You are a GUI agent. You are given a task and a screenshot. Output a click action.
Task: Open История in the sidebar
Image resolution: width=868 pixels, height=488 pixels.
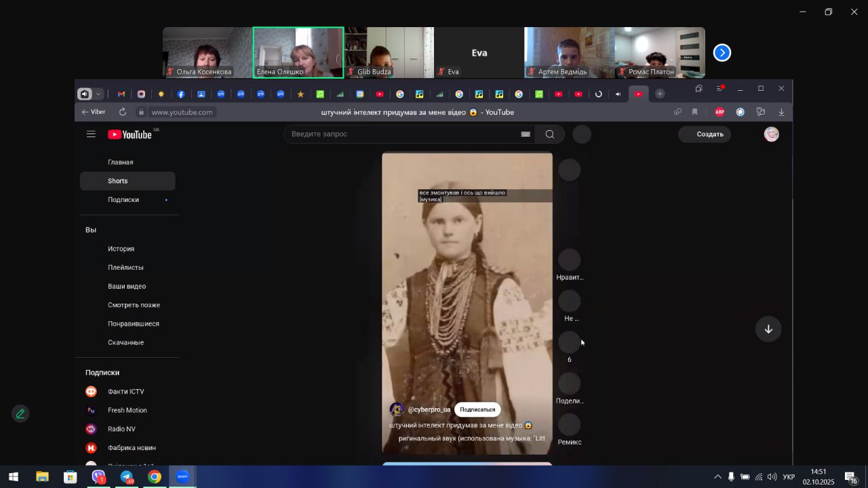tap(121, 249)
